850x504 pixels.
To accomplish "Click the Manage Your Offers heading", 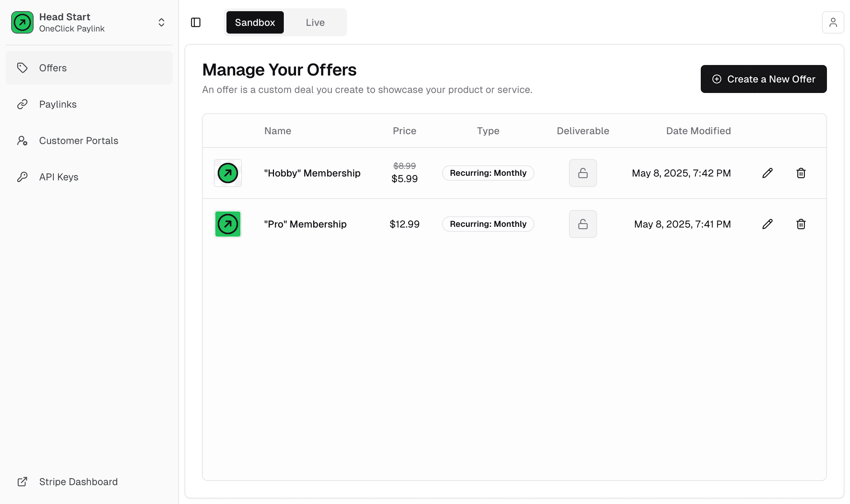I will point(279,70).
